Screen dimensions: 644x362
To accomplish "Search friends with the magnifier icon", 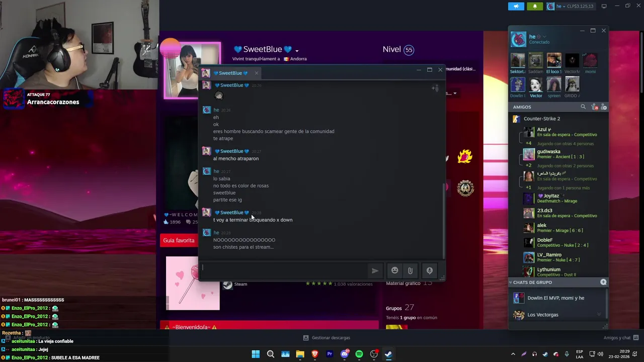I will [x=583, y=107].
